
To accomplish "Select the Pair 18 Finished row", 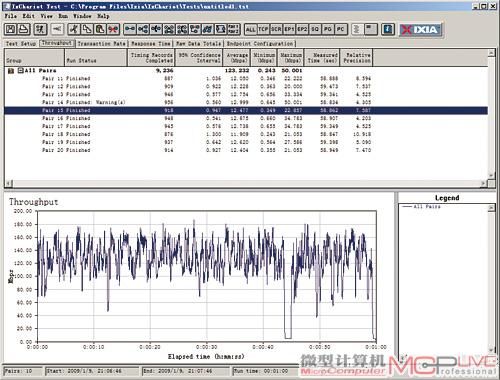I will pos(246,134).
